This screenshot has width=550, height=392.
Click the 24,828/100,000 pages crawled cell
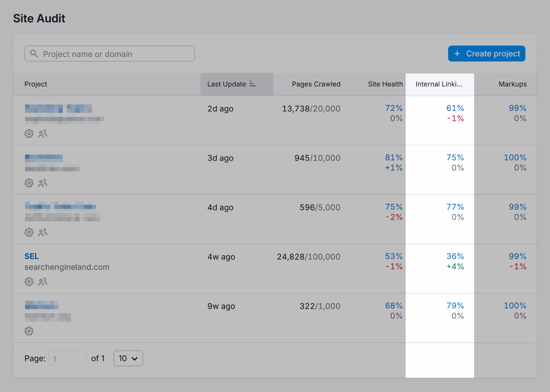[x=309, y=257]
